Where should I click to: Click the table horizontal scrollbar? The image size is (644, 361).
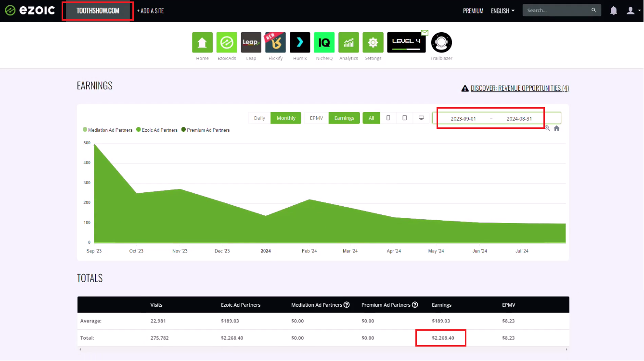point(323,349)
